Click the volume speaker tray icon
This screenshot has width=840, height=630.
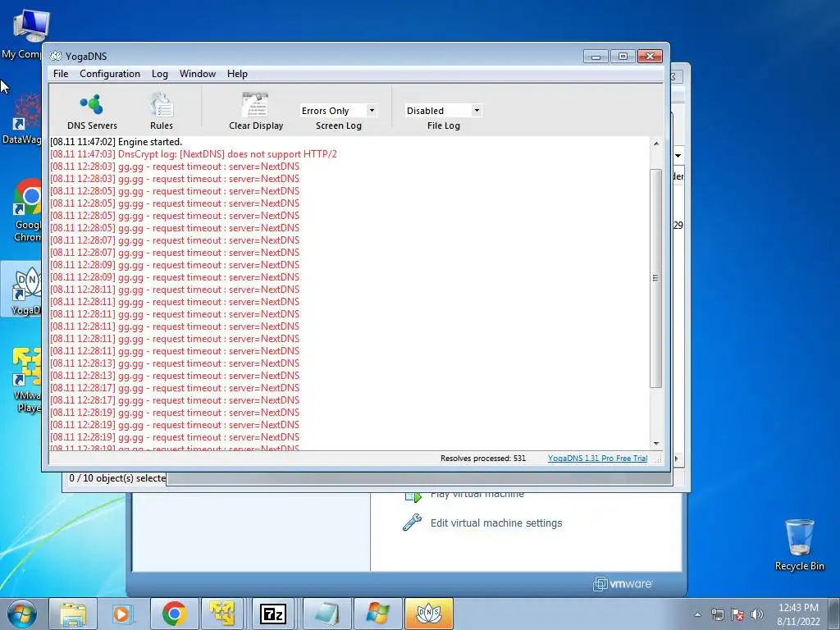point(757,614)
